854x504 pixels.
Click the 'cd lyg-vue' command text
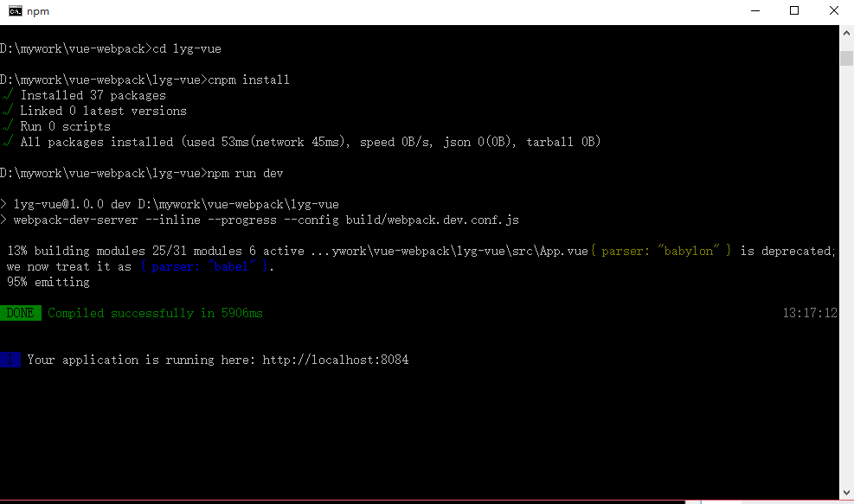187,49
